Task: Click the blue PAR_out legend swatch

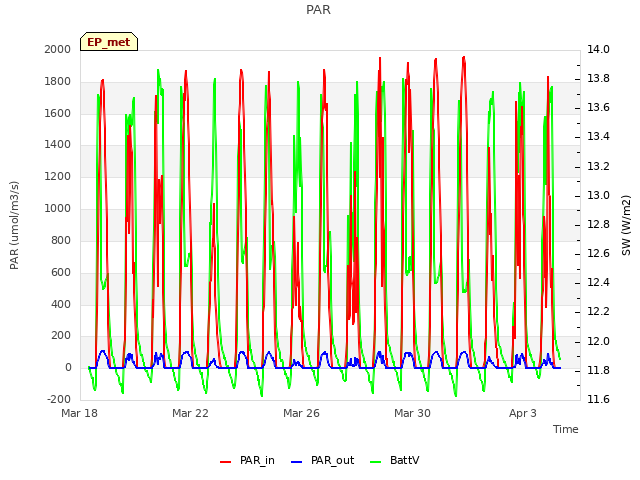Action: [x=297, y=462]
